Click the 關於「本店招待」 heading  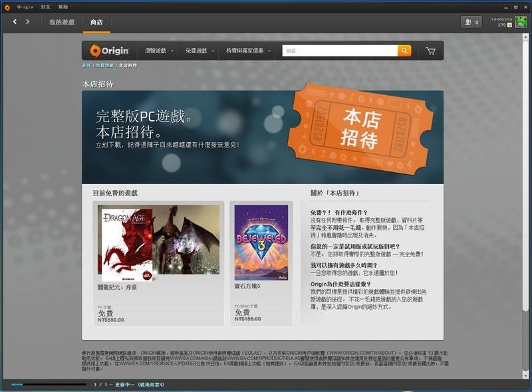[334, 193]
